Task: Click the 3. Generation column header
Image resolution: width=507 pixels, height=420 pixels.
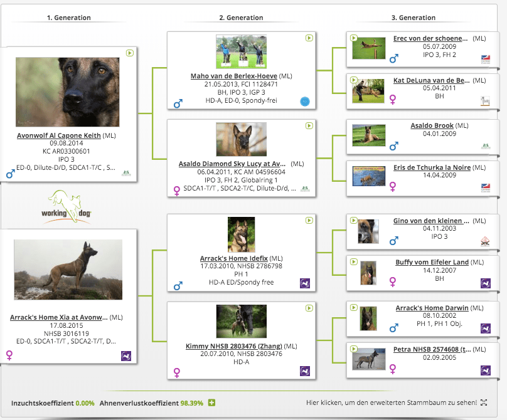Action: tap(413, 18)
